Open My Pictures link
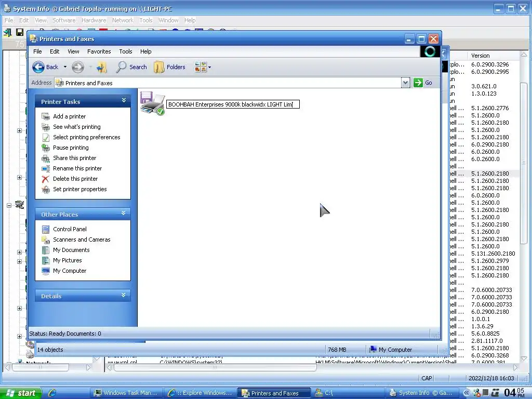 point(67,260)
